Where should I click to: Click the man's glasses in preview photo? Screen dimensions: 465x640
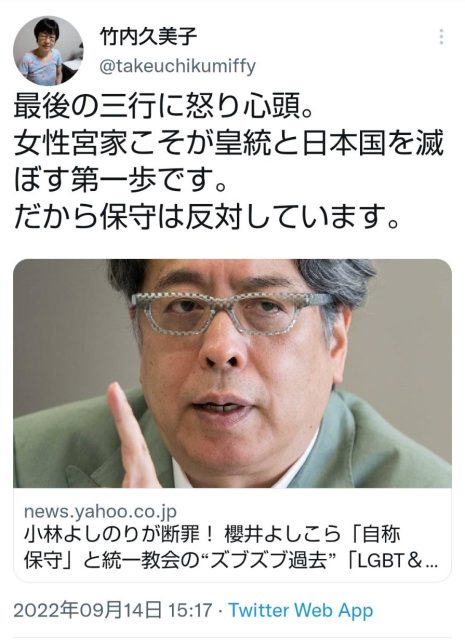point(231,313)
